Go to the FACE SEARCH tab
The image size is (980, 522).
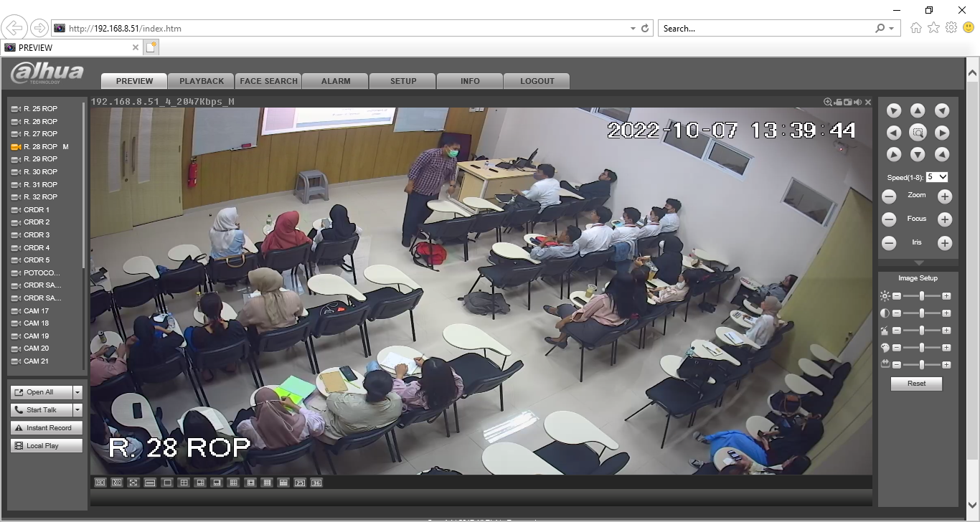(x=268, y=81)
